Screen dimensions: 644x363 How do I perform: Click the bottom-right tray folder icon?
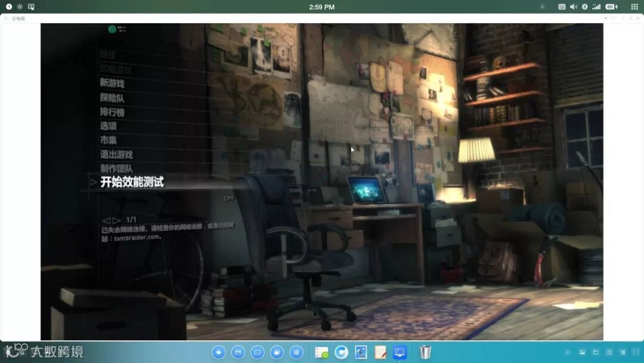point(596,352)
